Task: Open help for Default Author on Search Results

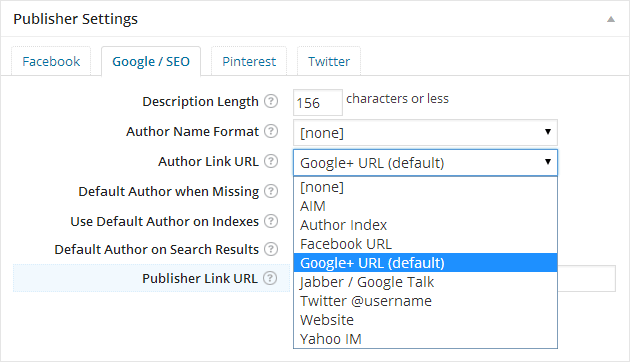Action: (x=271, y=249)
